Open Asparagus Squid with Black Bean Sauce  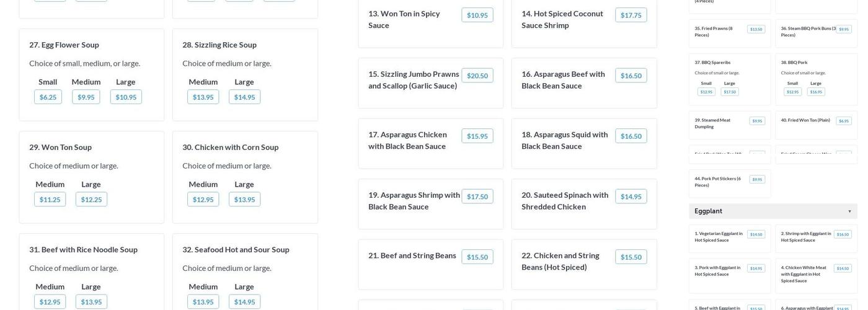(x=564, y=140)
